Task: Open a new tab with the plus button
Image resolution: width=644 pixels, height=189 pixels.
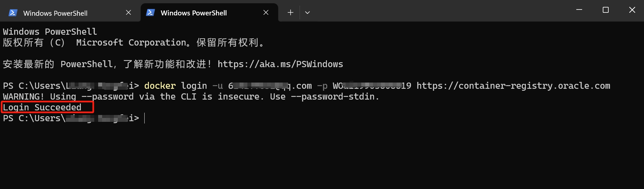Action: (290, 12)
